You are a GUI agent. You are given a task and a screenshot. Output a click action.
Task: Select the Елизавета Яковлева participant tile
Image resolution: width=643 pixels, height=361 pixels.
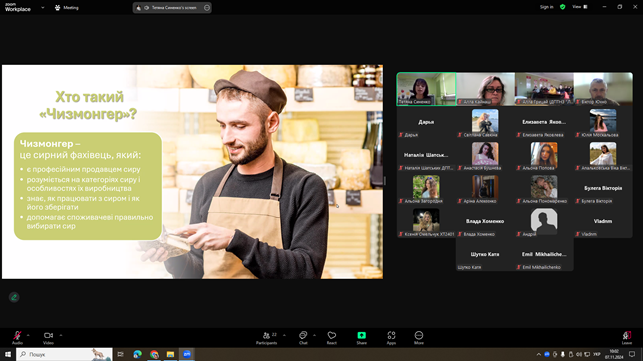[544, 122]
